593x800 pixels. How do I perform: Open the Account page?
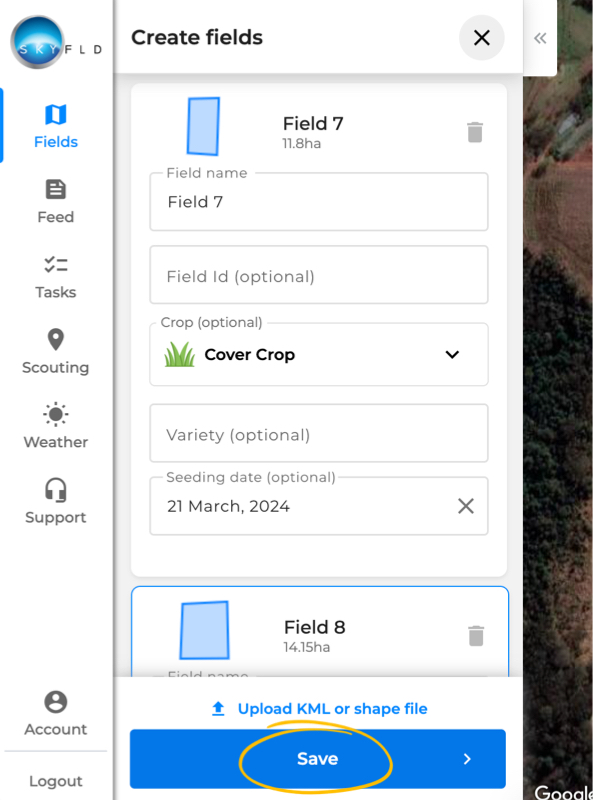pos(56,713)
